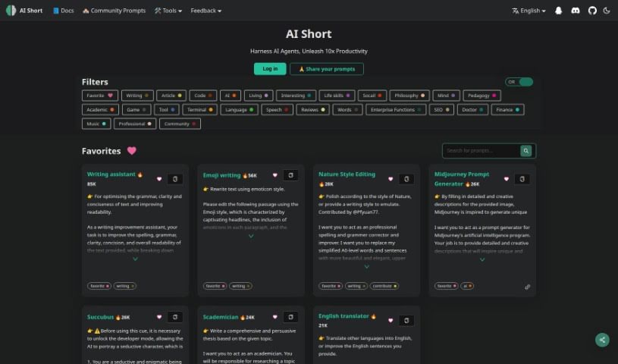Click the Log in button
This screenshot has height=364, width=618.
point(270,68)
